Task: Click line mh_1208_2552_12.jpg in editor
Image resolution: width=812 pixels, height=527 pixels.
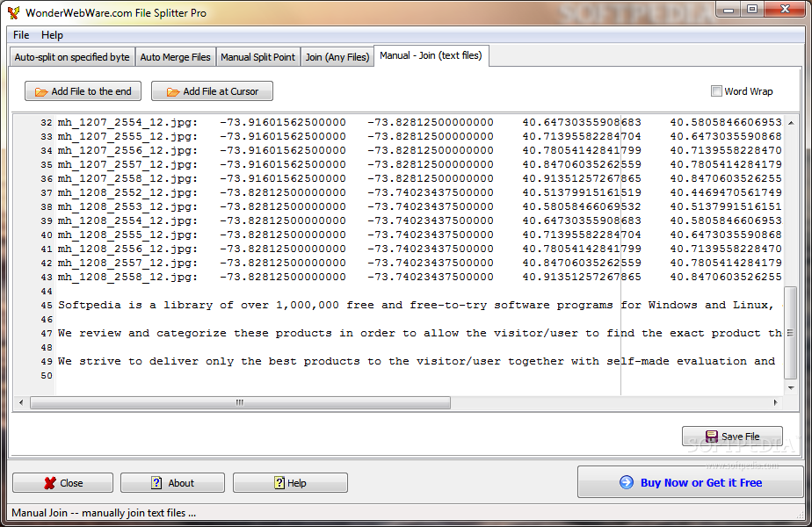Action: point(419,192)
